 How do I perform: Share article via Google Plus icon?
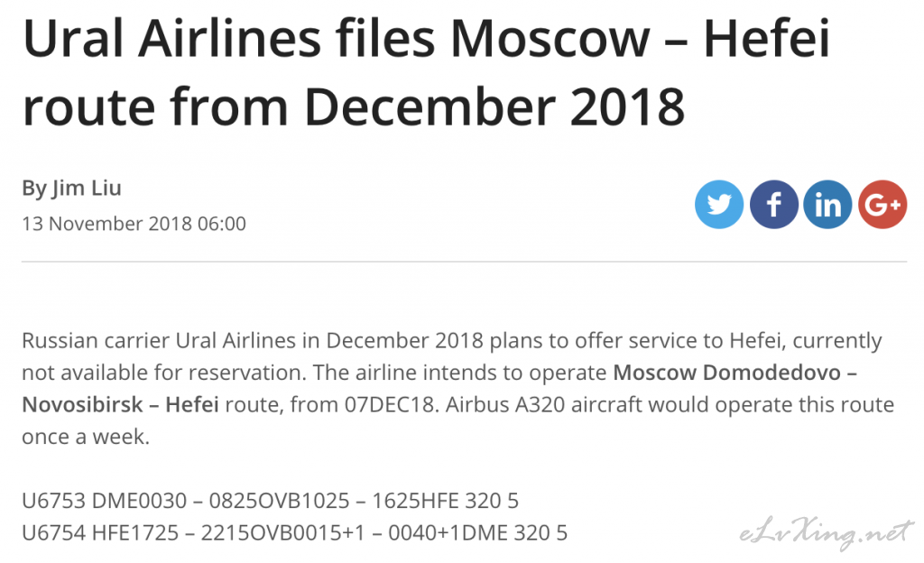click(882, 204)
